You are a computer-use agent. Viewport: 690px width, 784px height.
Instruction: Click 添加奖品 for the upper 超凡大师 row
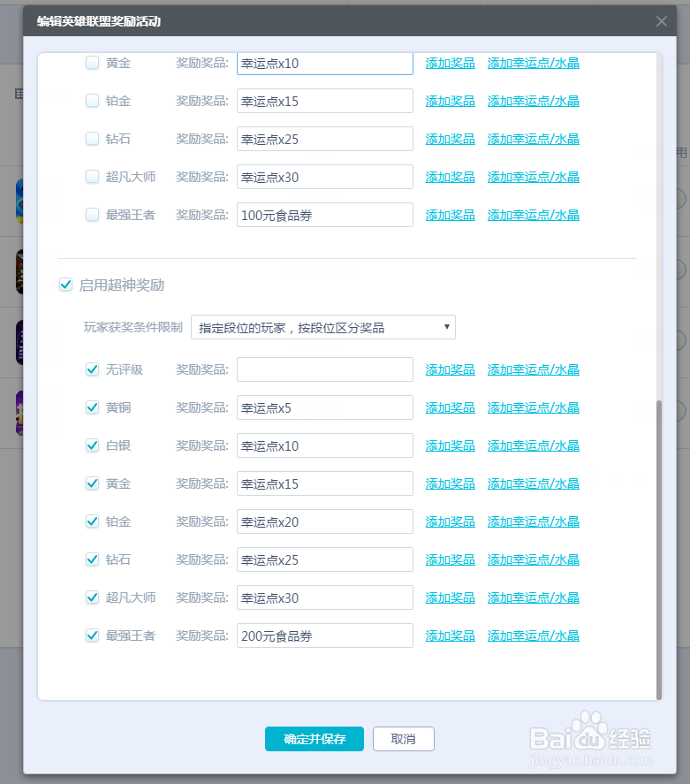pyautogui.click(x=451, y=177)
